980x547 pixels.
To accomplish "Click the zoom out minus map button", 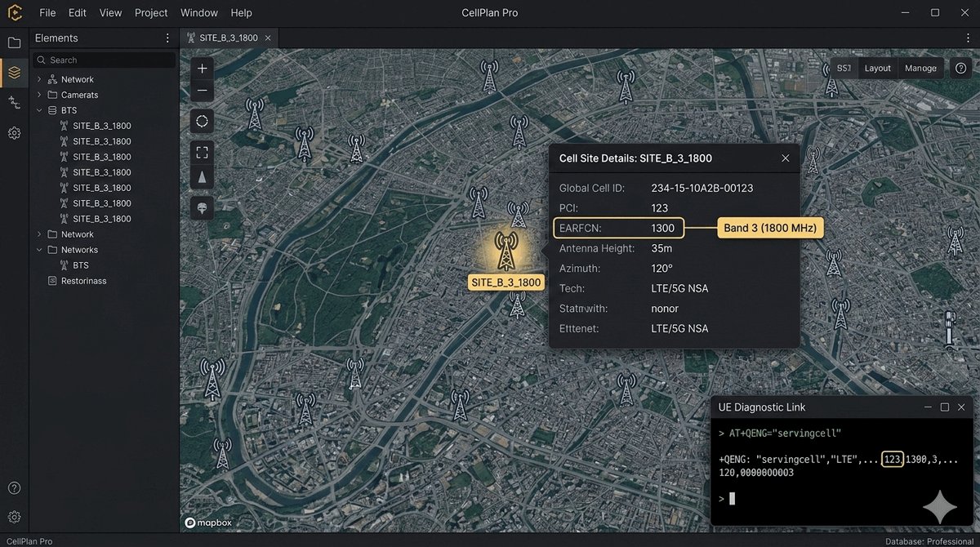I will (203, 91).
